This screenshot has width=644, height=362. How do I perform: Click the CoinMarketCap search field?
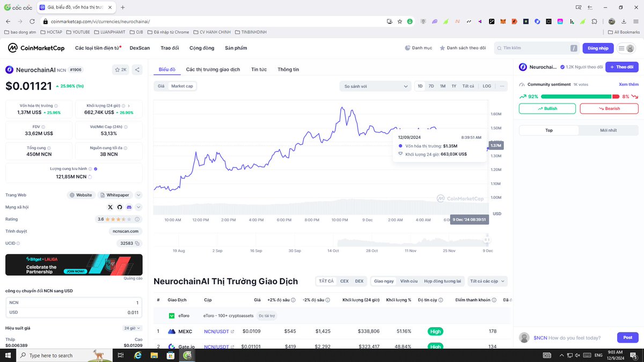[x=537, y=48]
